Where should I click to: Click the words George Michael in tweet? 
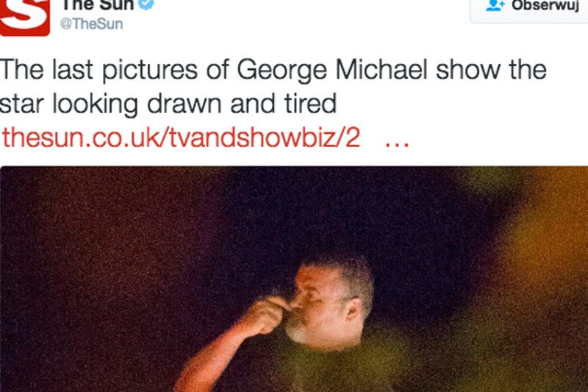pos(332,70)
